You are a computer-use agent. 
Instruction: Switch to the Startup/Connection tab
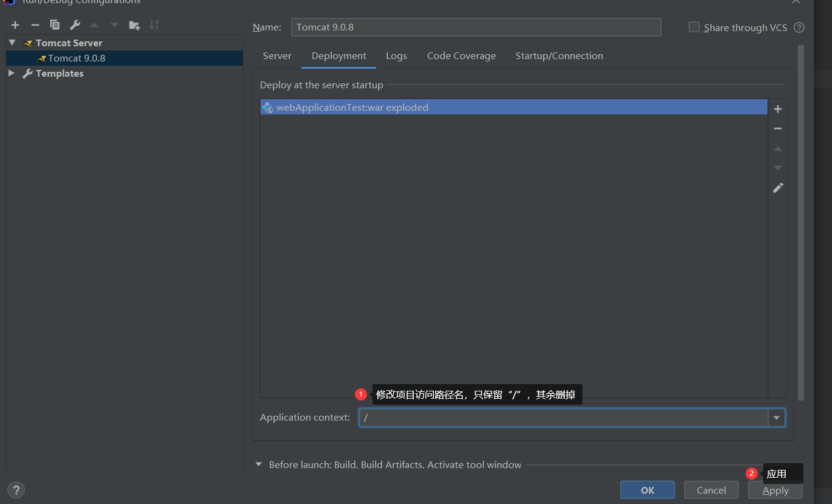(x=559, y=56)
